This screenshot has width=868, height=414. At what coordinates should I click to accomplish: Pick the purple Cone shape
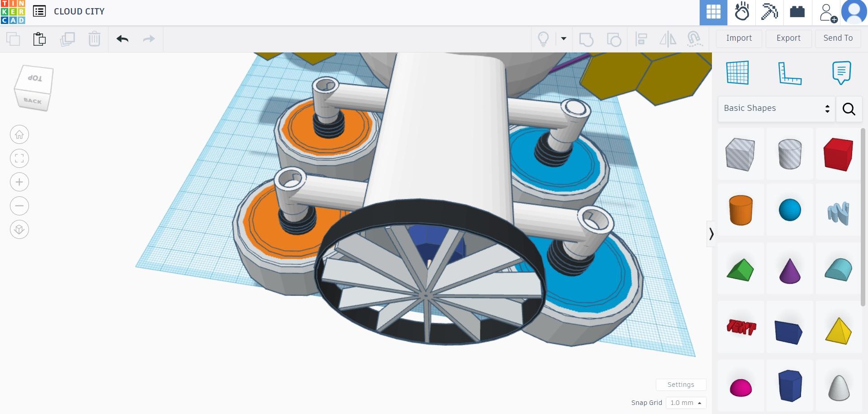(x=790, y=271)
